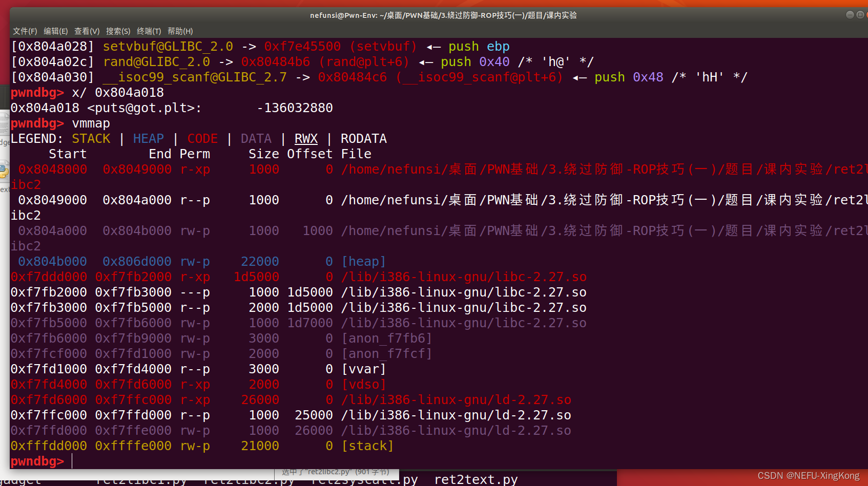The width and height of the screenshot is (868, 486).
Task: Click the Perm column header
Action: coord(195,154)
